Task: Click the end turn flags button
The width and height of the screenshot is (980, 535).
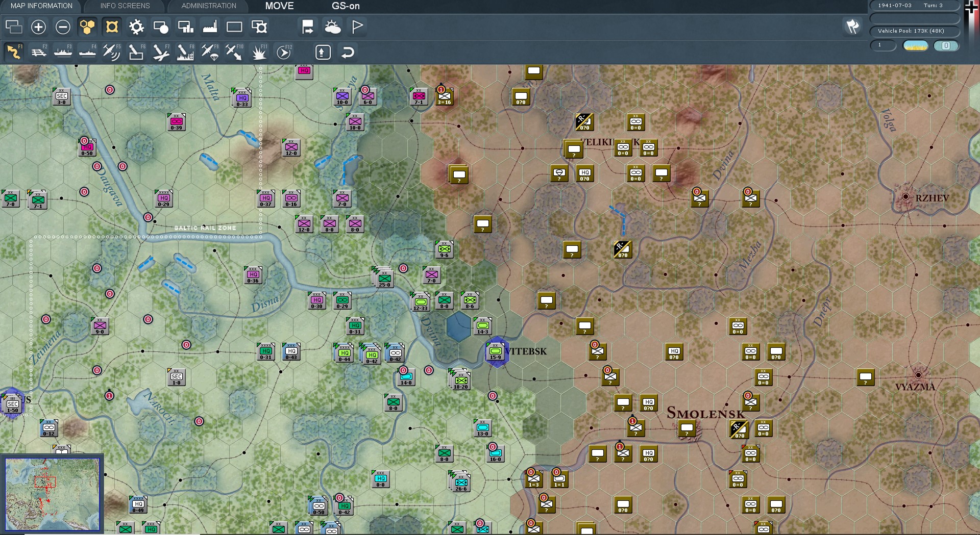Action: [852, 27]
